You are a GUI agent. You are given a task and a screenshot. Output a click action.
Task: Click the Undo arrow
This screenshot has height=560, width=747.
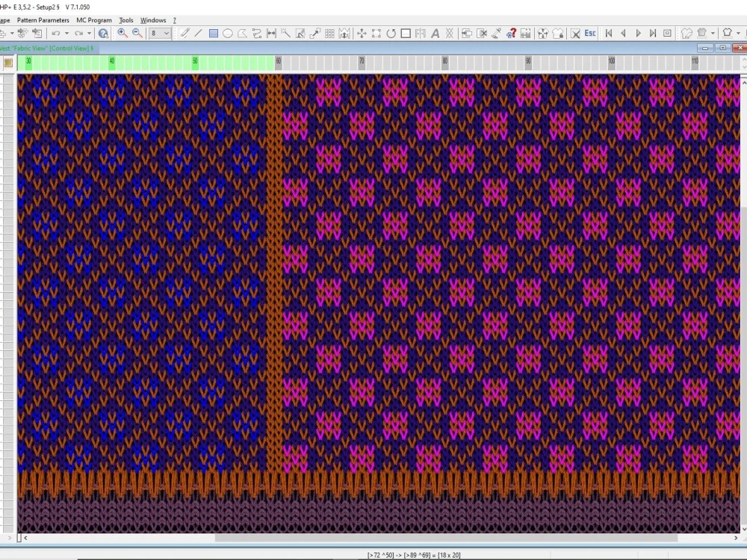point(56,33)
